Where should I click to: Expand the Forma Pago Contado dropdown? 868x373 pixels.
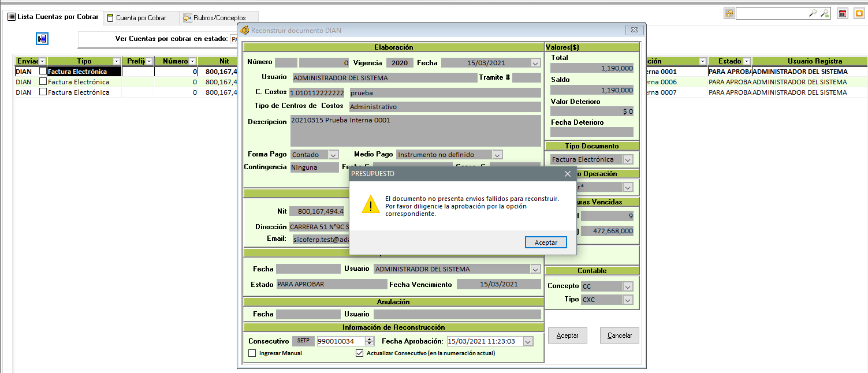click(x=333, y=155)
